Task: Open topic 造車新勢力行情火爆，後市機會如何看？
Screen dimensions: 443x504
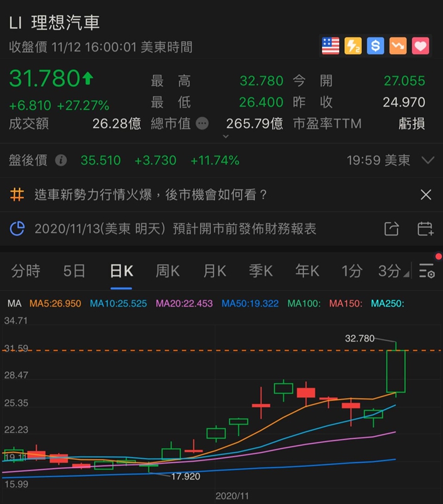Action: click(x=151, y=194)
